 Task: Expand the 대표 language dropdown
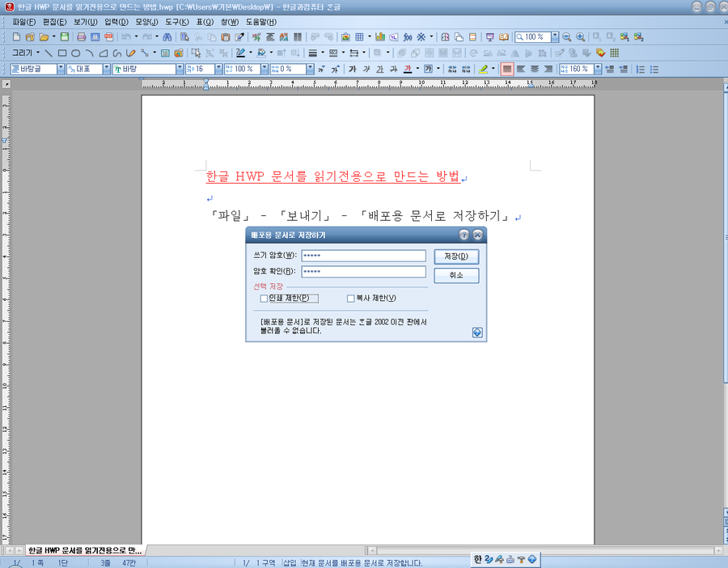click(x=107, y=70)
